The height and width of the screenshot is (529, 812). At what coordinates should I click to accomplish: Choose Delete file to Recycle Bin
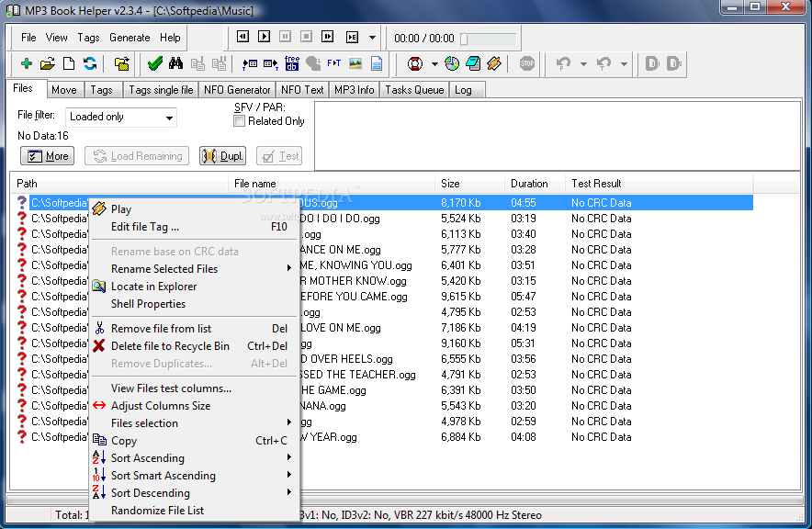point(194,346)
